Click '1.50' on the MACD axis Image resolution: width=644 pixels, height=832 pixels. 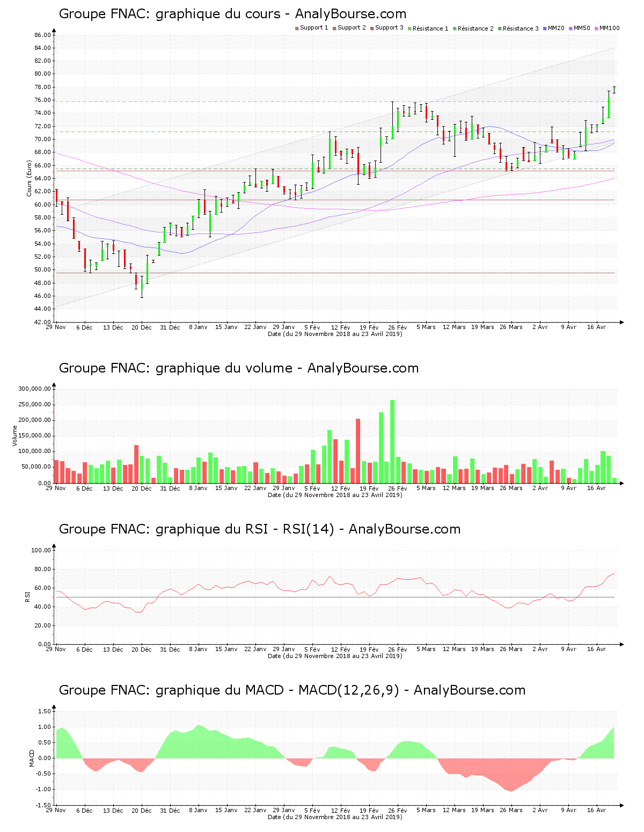point(45,711)
